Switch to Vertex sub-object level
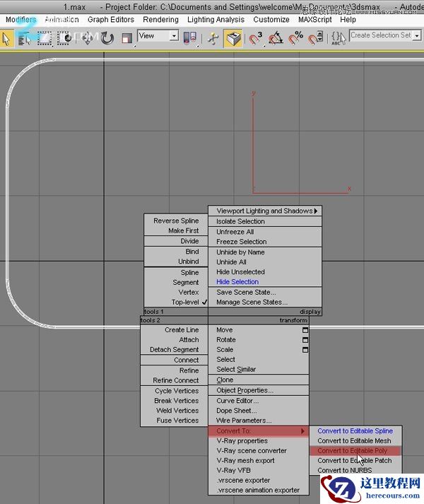Viewport: 424px width, 504px height. 176,293
